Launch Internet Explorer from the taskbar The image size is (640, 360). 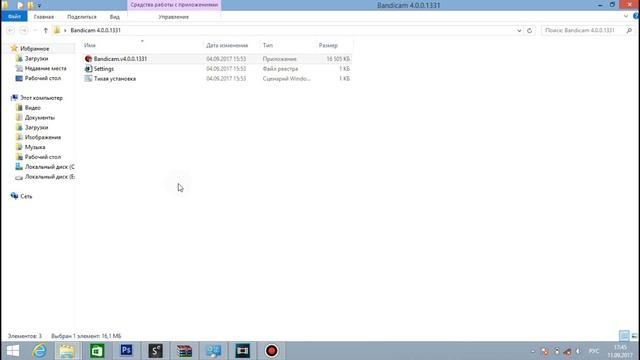(39, 351)
